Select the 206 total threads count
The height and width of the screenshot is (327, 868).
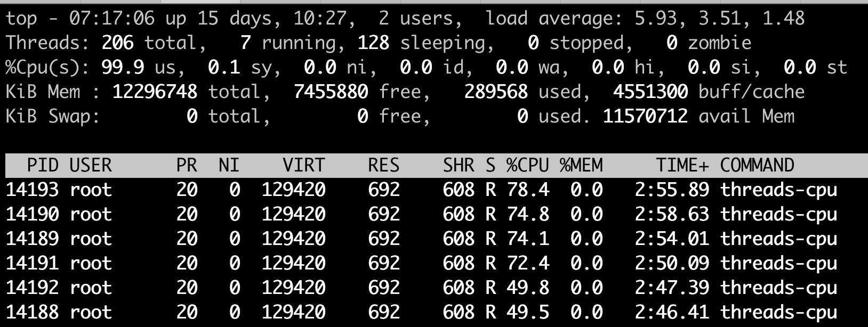click(x=117, y=43)
